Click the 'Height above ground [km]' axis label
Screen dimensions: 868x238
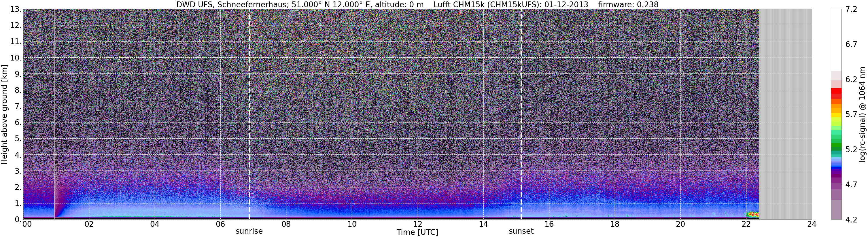(4, 114)
